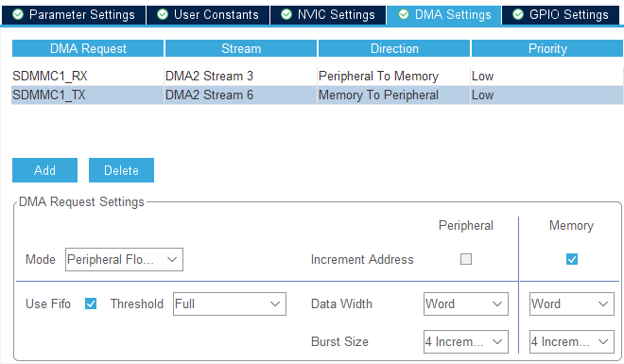
Task: Select the SDMMC1_RX DMA request row
Action: click(x=317, y=76)
